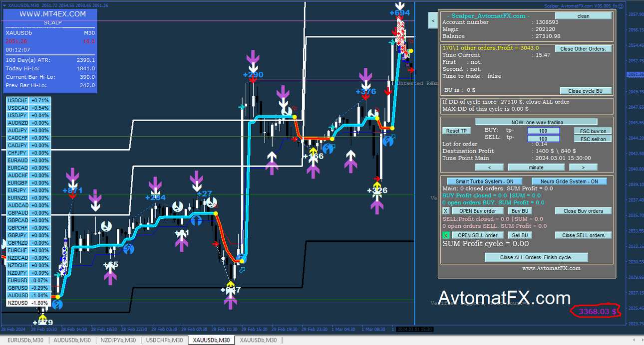This screenshot has height=345, width=644.
Task: Click the timeline label 29 Feb 15:30
Action: coord(255,330)
